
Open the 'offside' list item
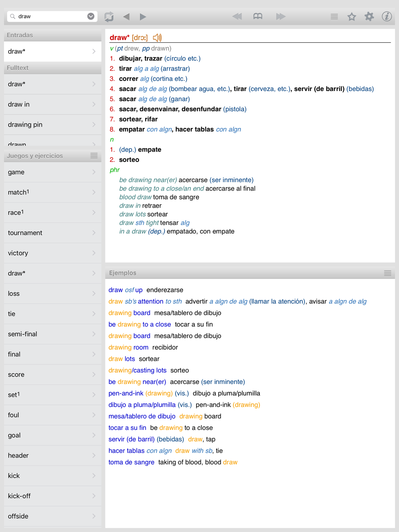pos(53,516)
